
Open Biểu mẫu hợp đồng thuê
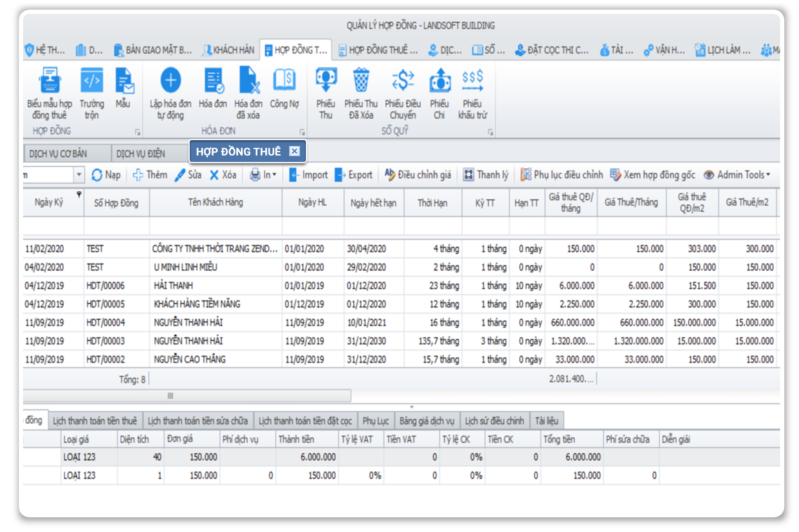pyautogui.click(x=50, y=92)
